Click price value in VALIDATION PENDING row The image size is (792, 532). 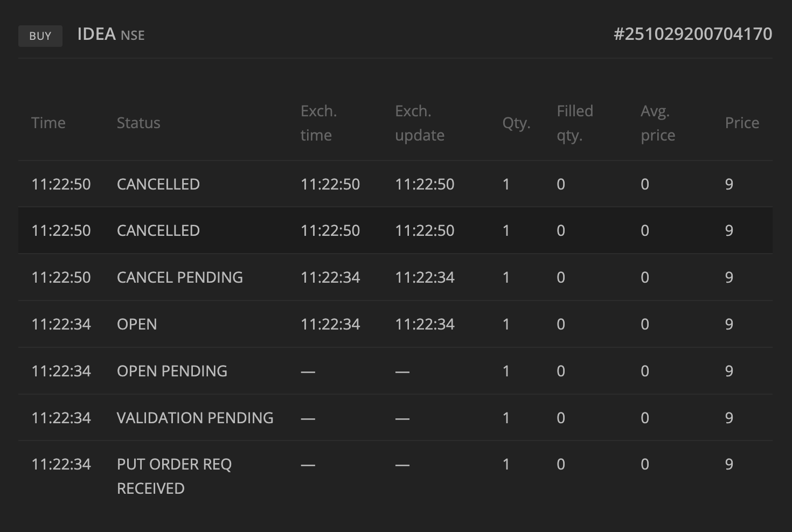pos(729,418)
